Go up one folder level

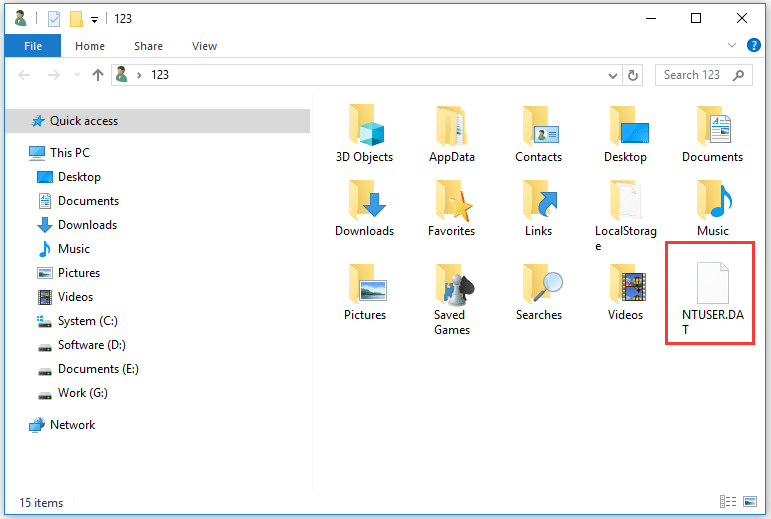98,75
